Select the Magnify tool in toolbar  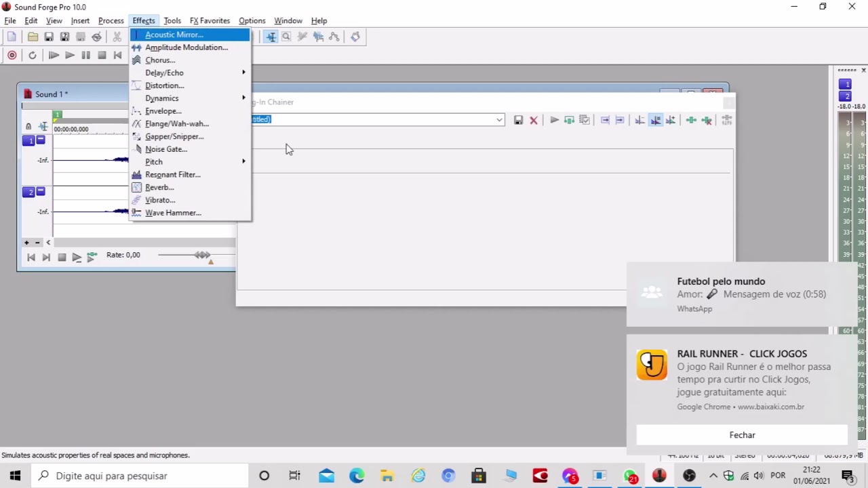(286, 37)
